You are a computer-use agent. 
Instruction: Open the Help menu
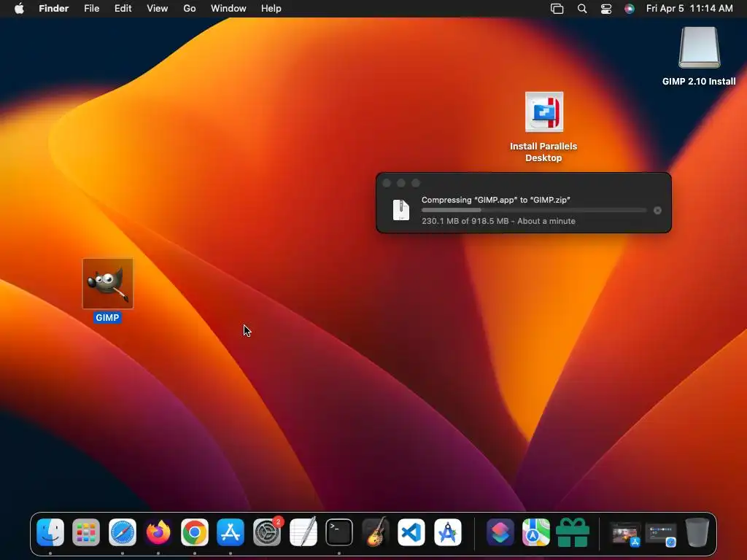[x=271, y=8]
